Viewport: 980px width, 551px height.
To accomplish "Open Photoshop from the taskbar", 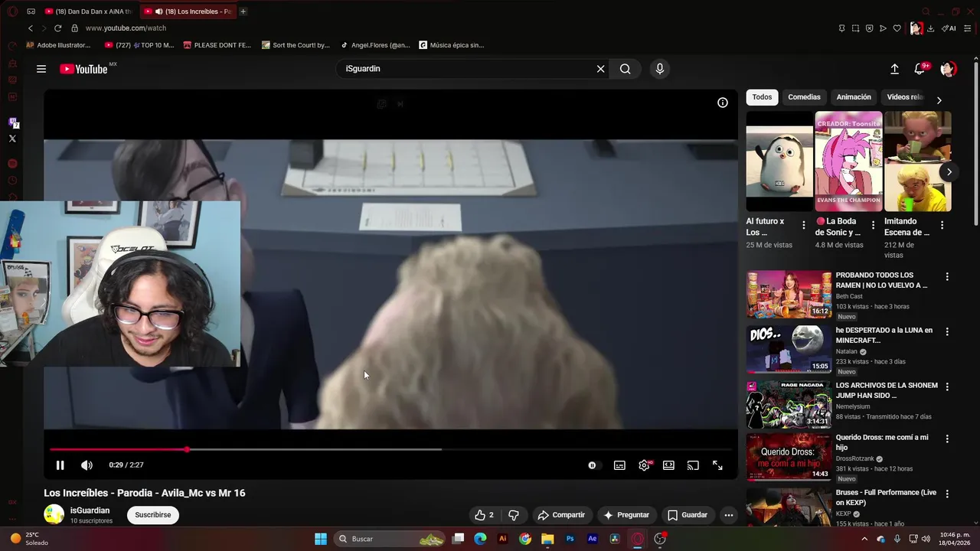I will (570, 539).
